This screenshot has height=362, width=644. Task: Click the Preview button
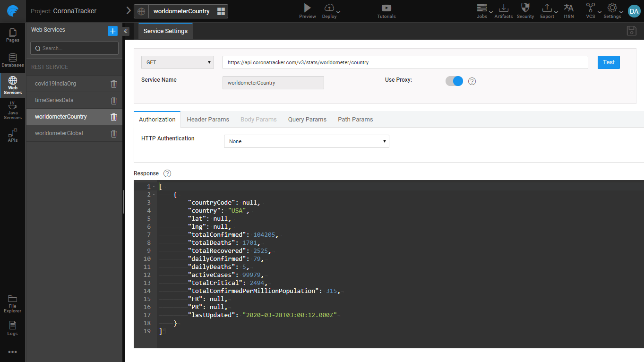[307, 11]
